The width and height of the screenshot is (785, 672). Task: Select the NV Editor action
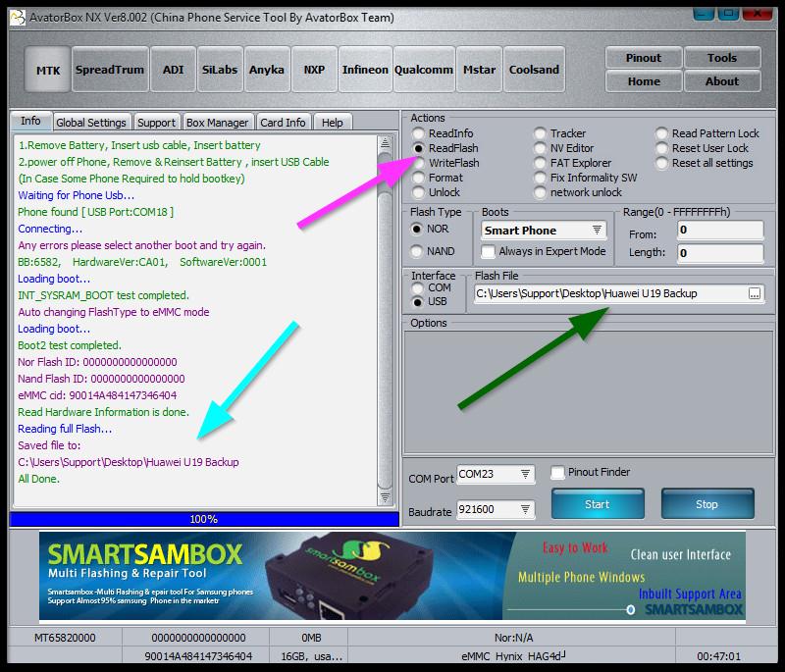pyautogui.click(x=563, y=148)
